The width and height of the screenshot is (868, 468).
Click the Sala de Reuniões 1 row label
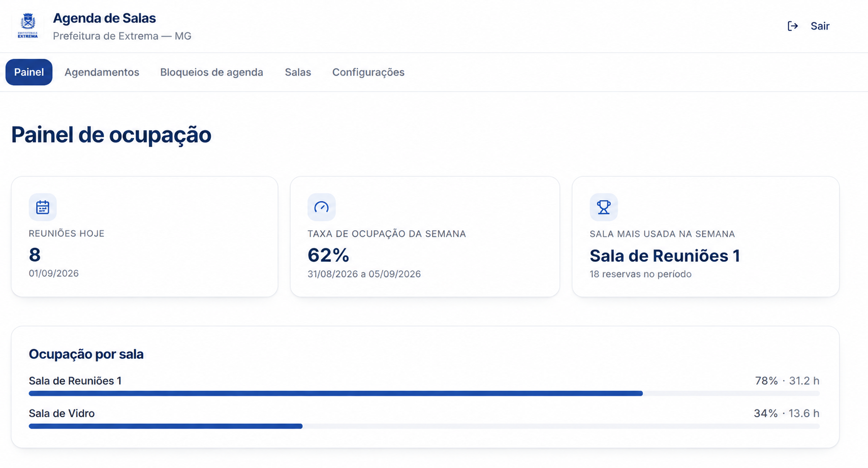75,381
